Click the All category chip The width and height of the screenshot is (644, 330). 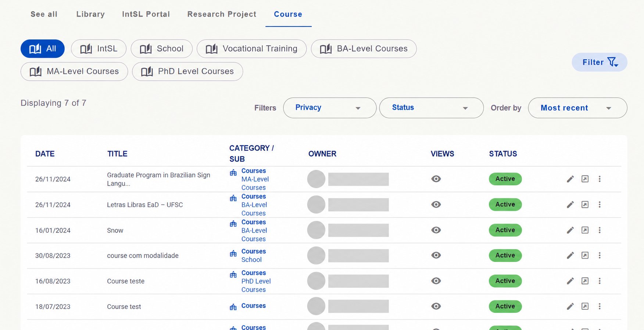pyautogui.click(x=43, y=49)
